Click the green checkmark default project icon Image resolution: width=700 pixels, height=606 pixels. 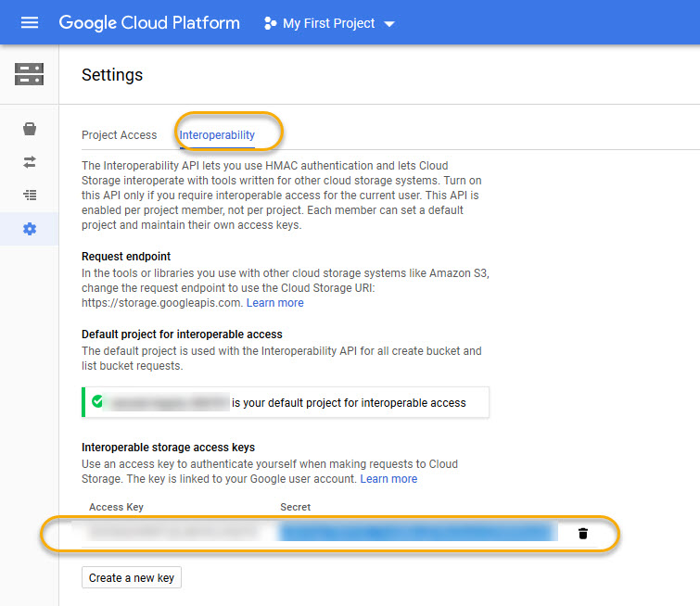click(x=97, y=401)
